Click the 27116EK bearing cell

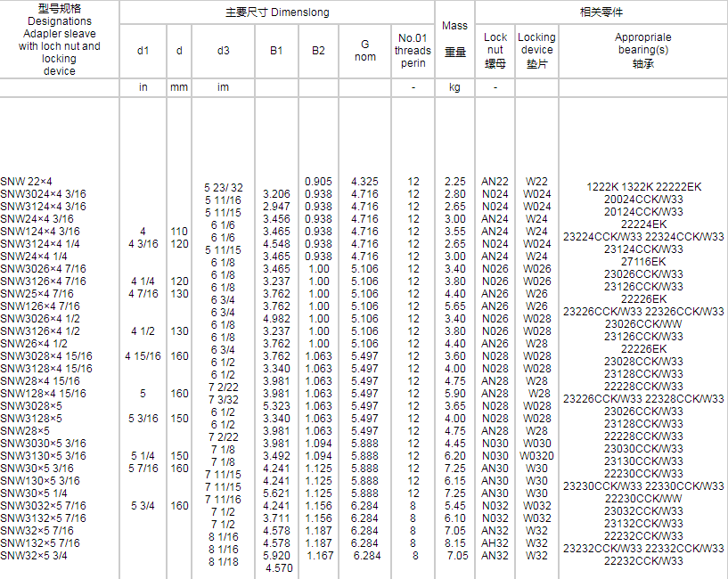pos(643,262)
